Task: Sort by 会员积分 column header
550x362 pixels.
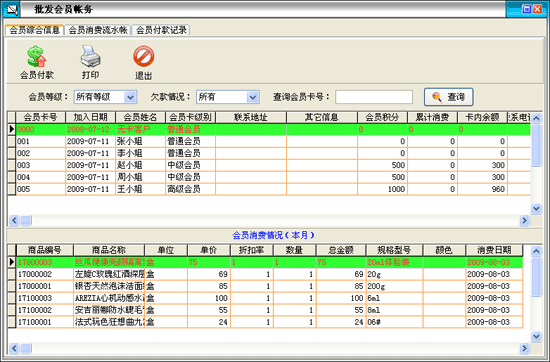Action: pyautogui.click(x=382, y=117)
